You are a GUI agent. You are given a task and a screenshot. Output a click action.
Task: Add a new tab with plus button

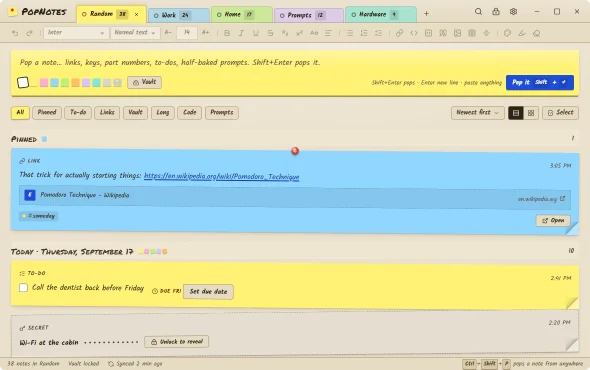(x=426, y=14)
